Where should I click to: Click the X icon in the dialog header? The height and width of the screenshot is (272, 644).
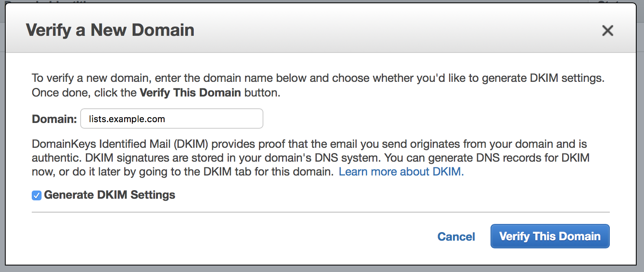pos(607,31)
